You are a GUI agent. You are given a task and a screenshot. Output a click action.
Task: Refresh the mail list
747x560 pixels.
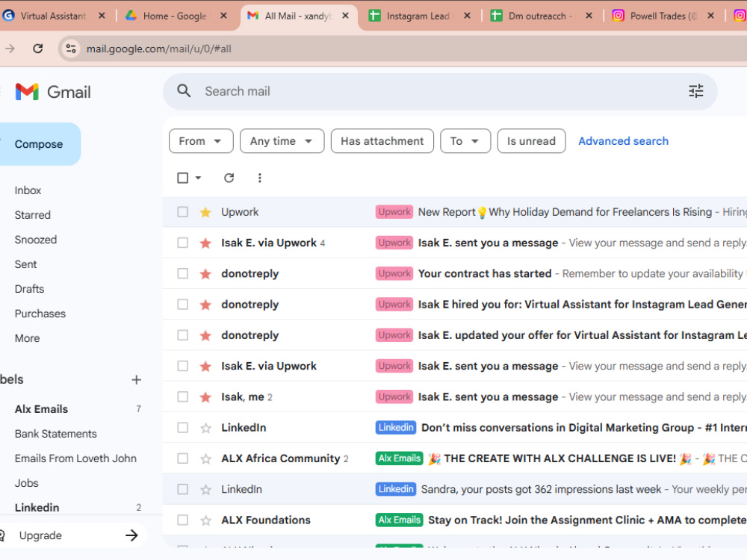click(x=229, y=178)
